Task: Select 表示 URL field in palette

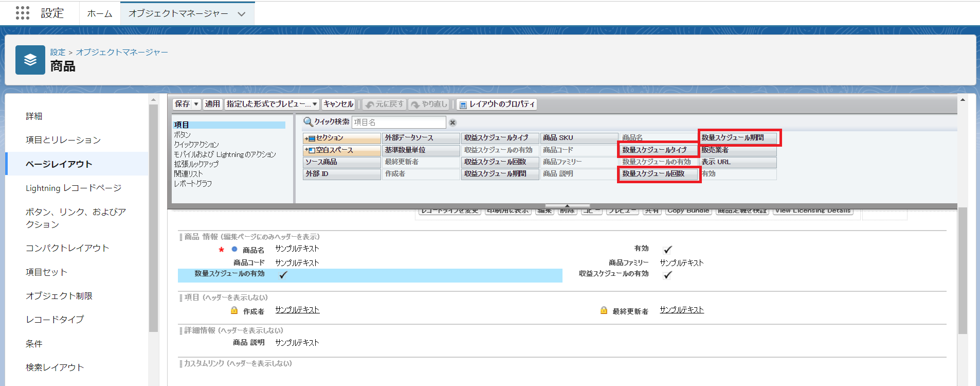Action: click(738, 162)
